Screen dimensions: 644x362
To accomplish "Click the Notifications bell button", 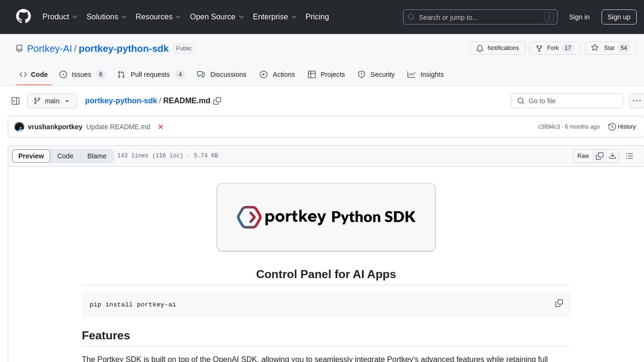I will click(x=498, y=48).
